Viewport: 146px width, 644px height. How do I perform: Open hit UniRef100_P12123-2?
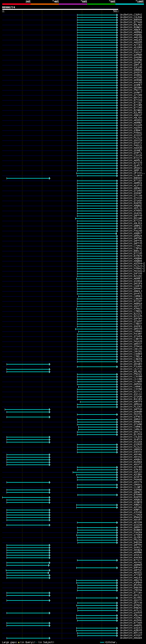click(x=132, y=266)
